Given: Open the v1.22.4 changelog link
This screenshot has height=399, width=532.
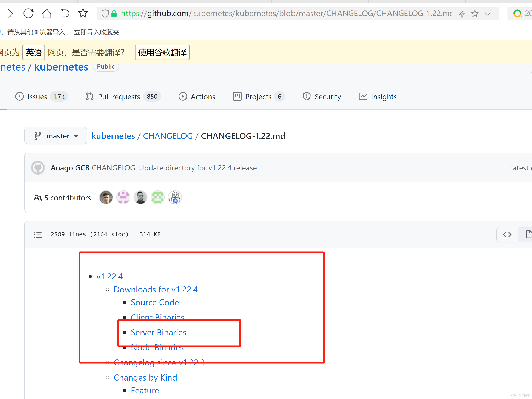Looking at the screenshot, I should click(109, 276).
